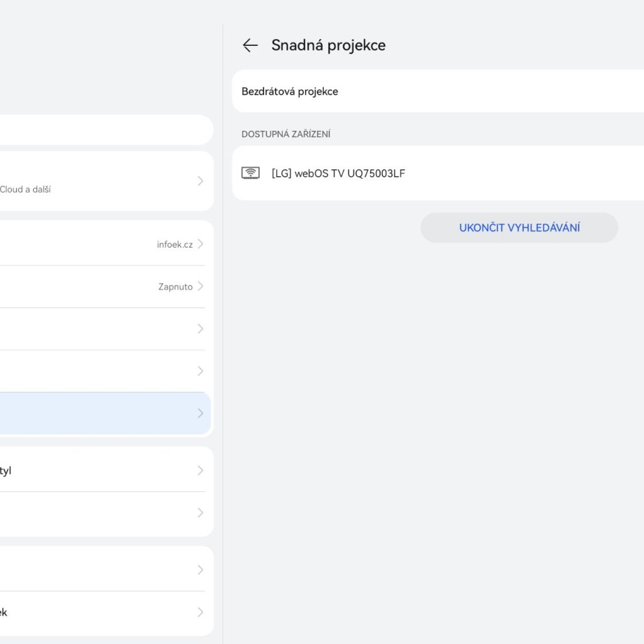Tap chevron in row just above highlighted row

tap(200, 370)
